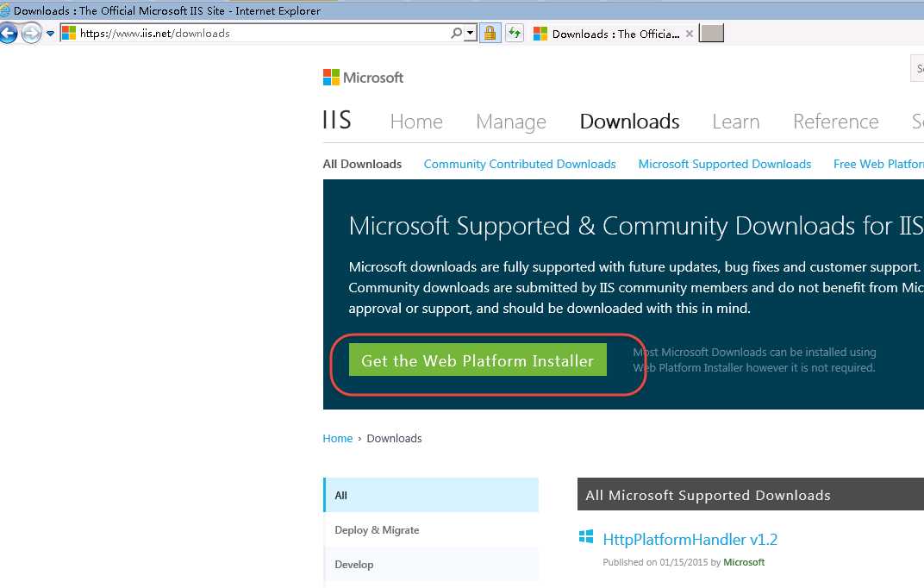
Task: Select the Deploy & Migrate category
Action: tap(431, 529)
